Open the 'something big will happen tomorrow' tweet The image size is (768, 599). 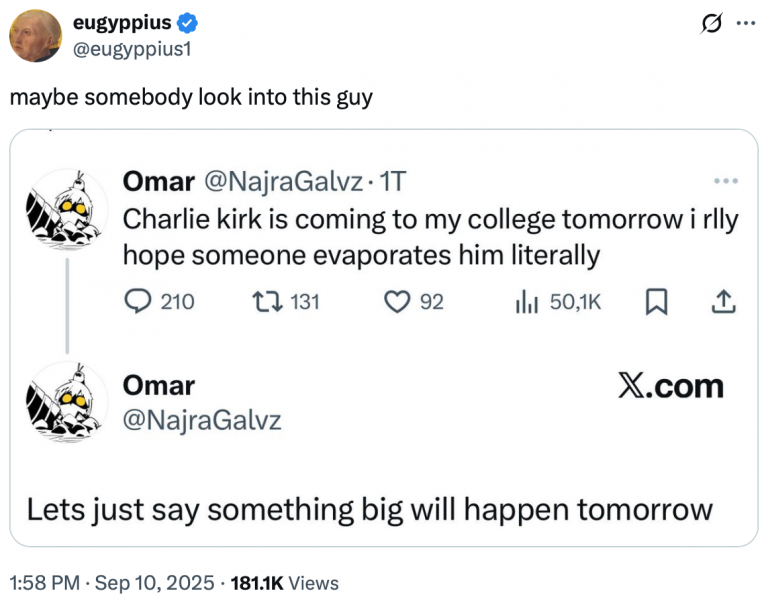coord(370,509)
